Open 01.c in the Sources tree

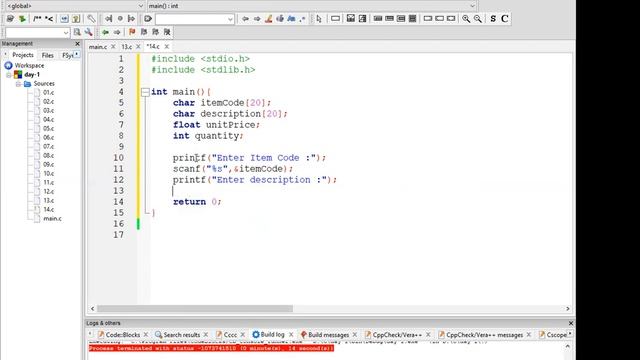[48, 93]
